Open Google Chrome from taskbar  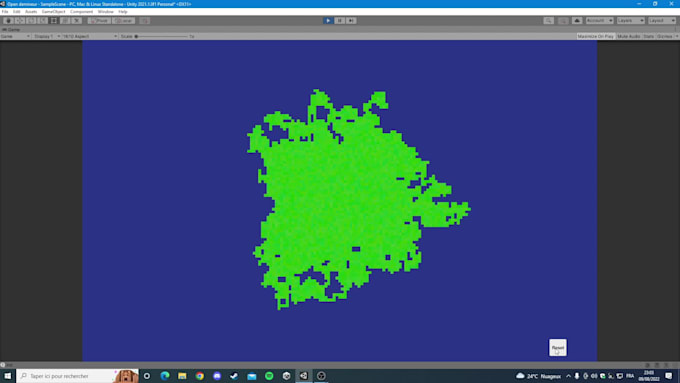point(199,376)
